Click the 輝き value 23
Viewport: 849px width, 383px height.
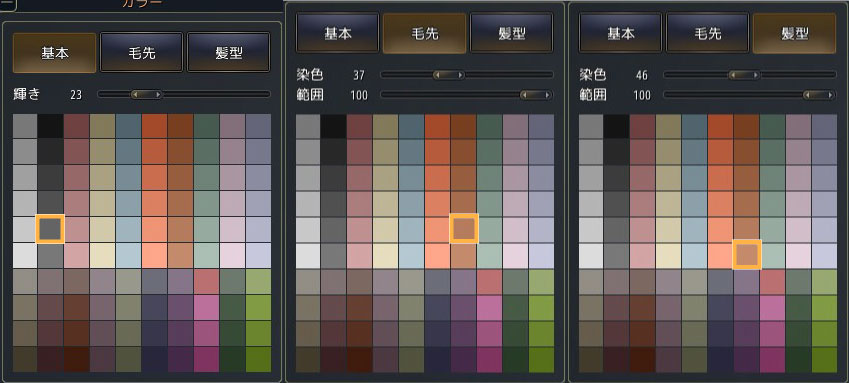tap(76, 95)
